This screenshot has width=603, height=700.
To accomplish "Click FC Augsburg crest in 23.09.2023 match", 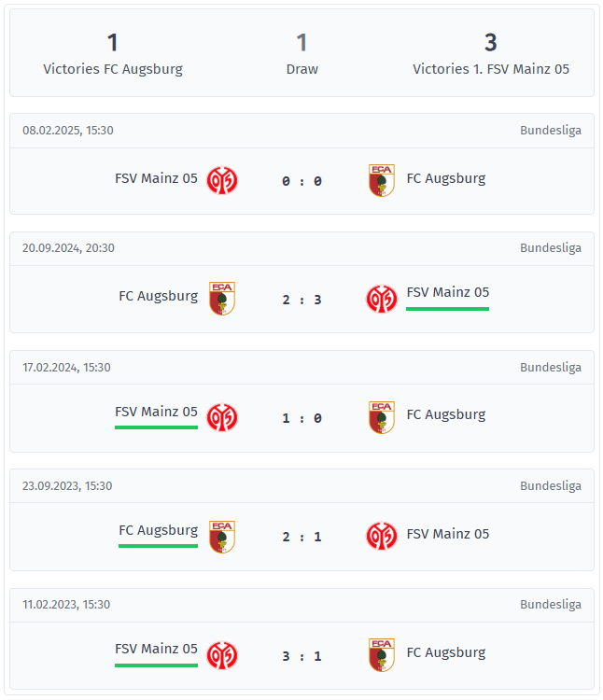I will 222,537.
